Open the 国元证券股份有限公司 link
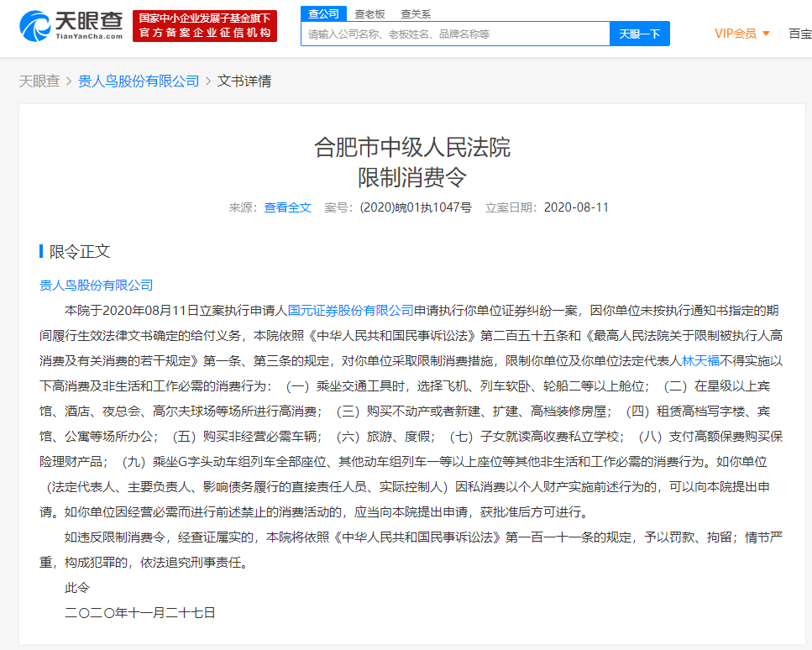812x650 pixels. coord(351,311)
